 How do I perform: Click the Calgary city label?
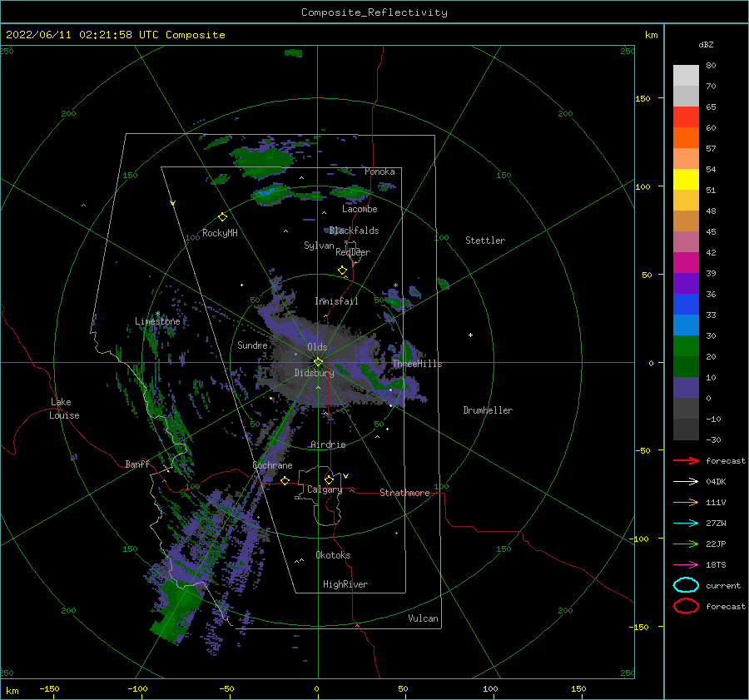(325, 489)
